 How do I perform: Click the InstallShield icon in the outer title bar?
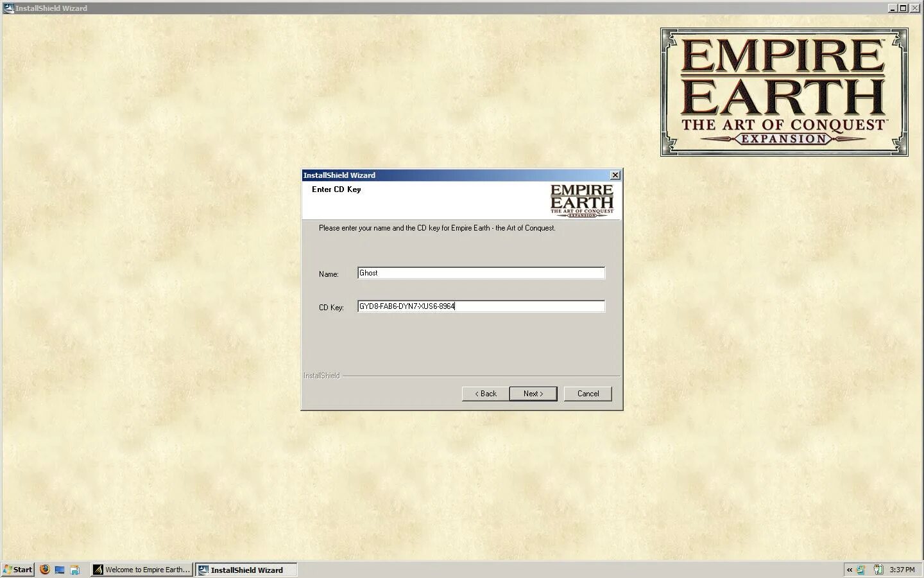[8, 8]
